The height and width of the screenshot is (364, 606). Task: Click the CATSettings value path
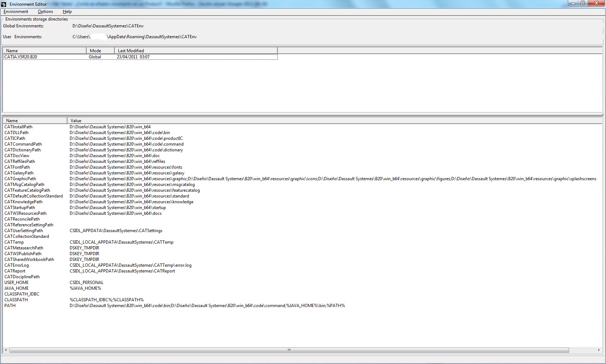pos(116,231)
